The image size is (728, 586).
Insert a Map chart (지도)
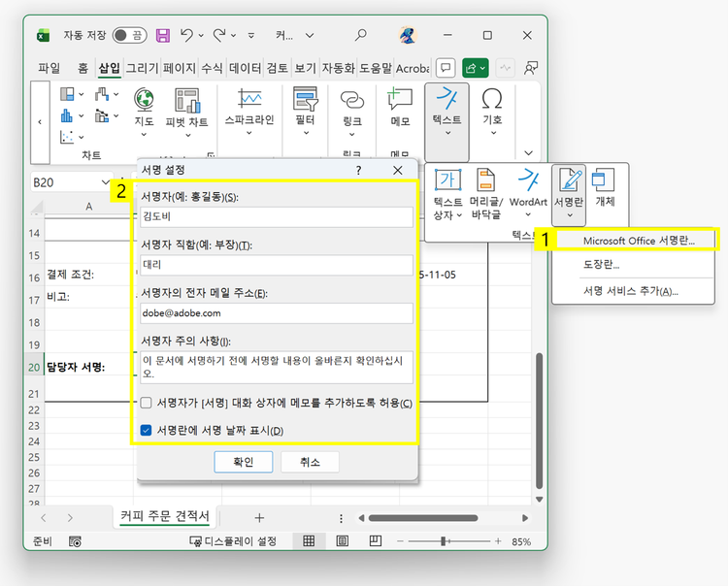pyautogui.click(x=144, y=112)
